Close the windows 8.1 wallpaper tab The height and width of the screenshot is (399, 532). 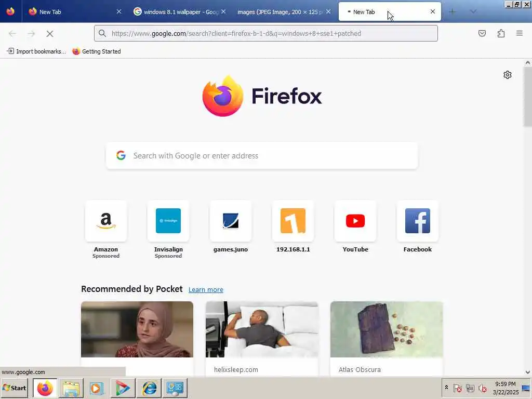tap(223, 11)
